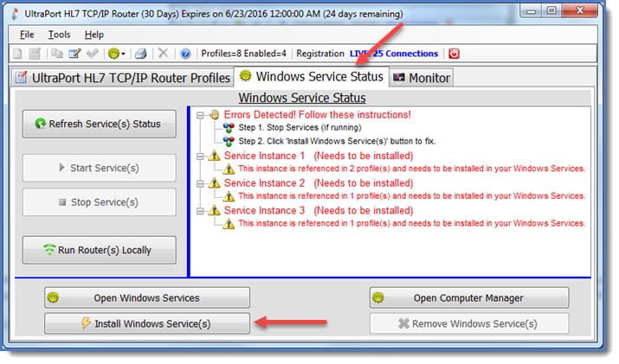Viewport: 619px width, 364px height.
Task: Select Service Instance 2 (Needs to be installed)
Action: [319, 183]
